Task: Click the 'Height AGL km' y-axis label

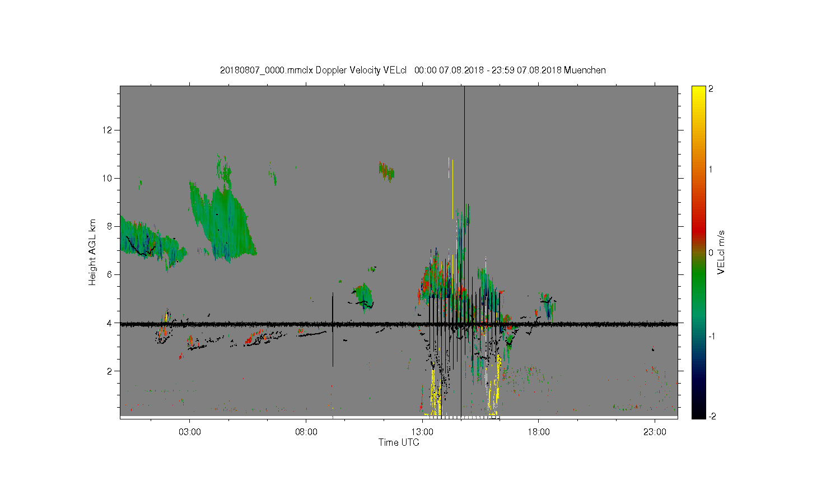Action: 92,252
